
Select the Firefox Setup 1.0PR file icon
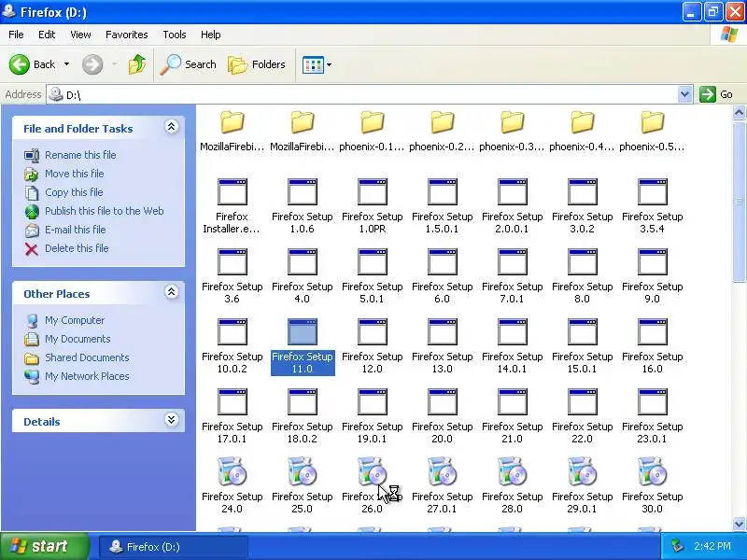pyautogui.click(x=372, y=192)
